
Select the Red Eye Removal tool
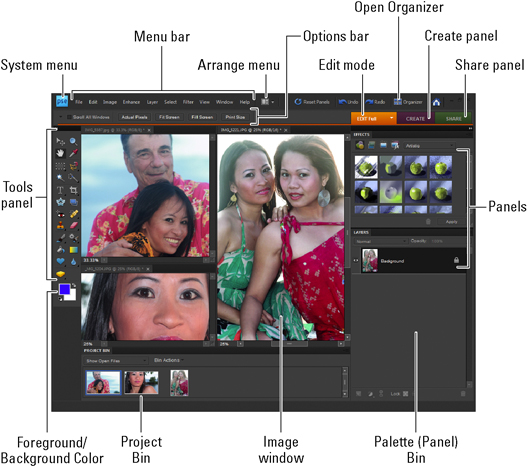[x=60, y=214]
